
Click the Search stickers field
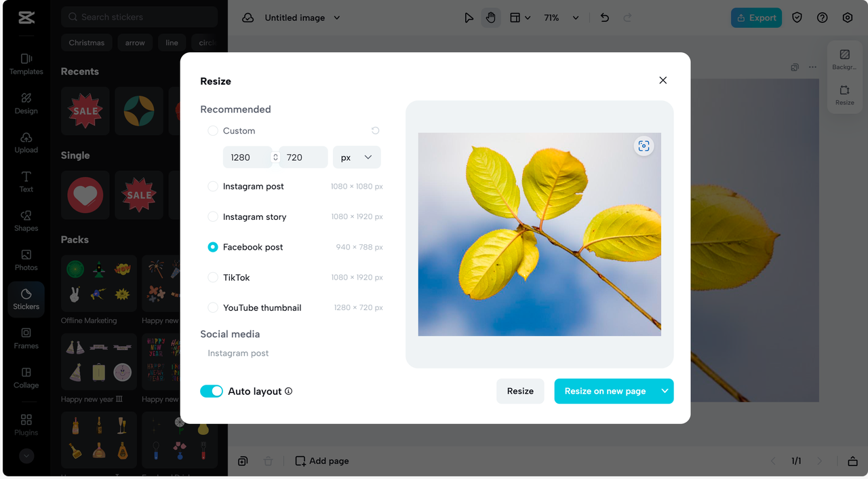(139, 17)
